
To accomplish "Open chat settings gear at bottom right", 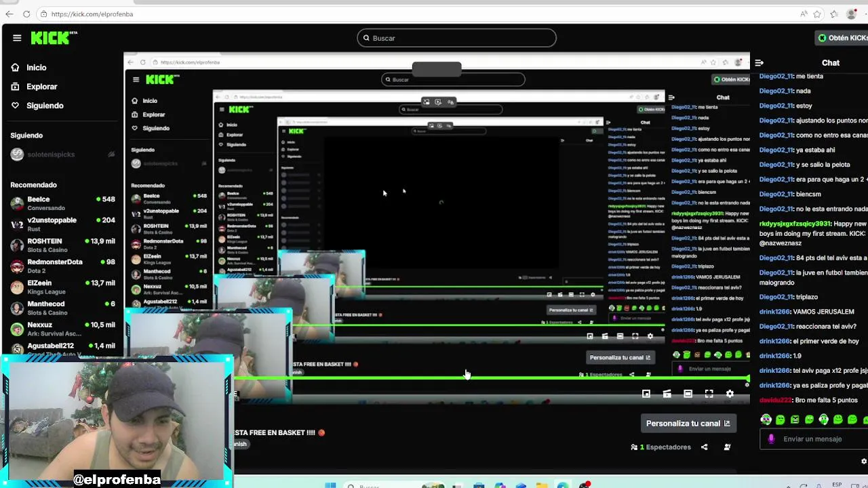I will (864, 462).
